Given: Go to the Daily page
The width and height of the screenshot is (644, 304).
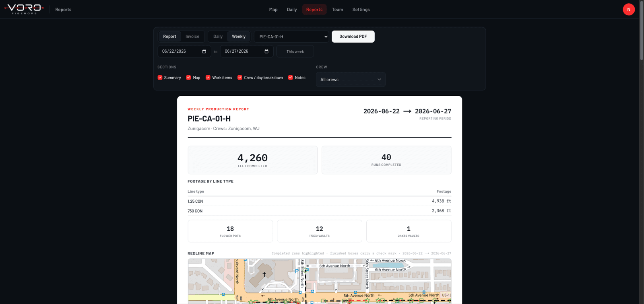Looking at the screenshot, I should coord(292,9).
